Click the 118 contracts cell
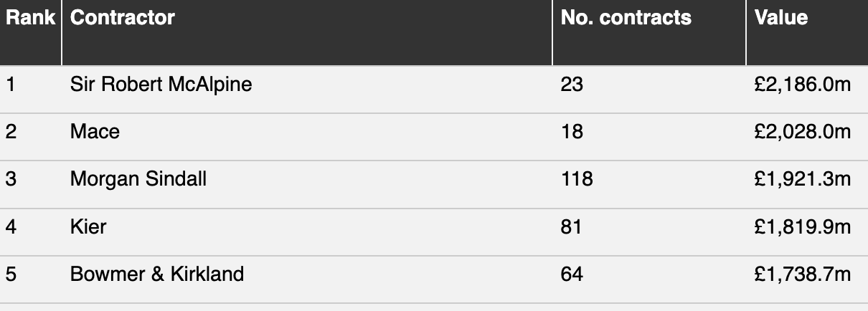This screenshot has height=311, width=868. point(577,179)
